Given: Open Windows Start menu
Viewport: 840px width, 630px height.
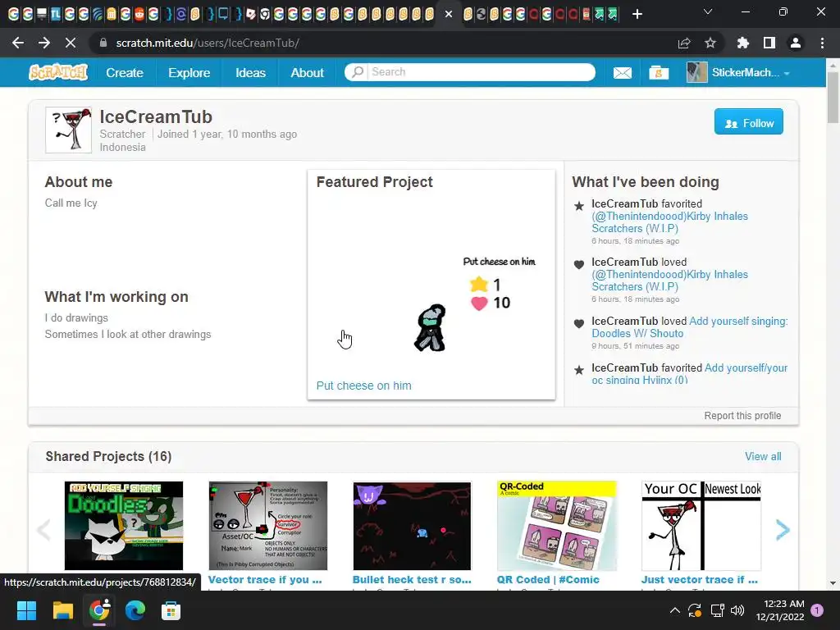Looking at the screenshot, I should pos(26,610).
